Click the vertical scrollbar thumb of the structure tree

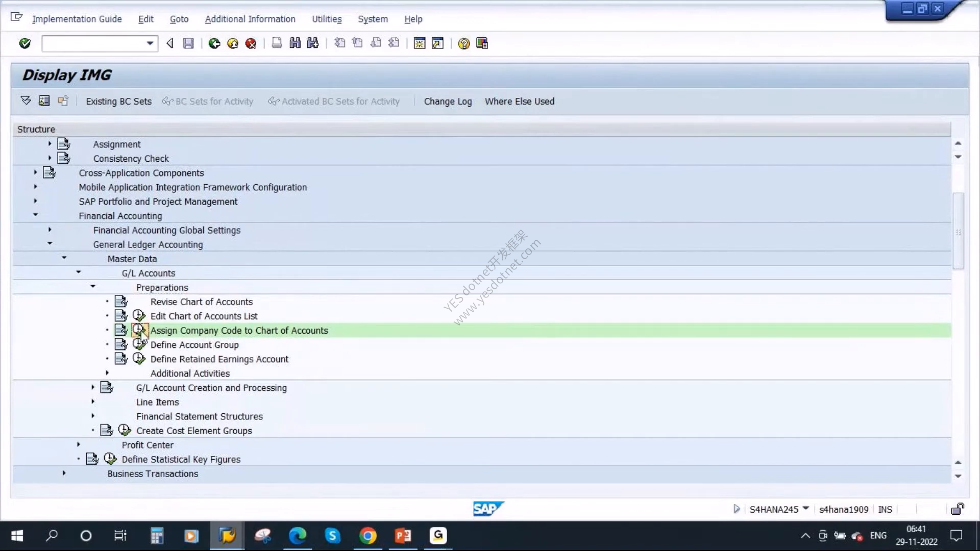(x=958, y=231)
